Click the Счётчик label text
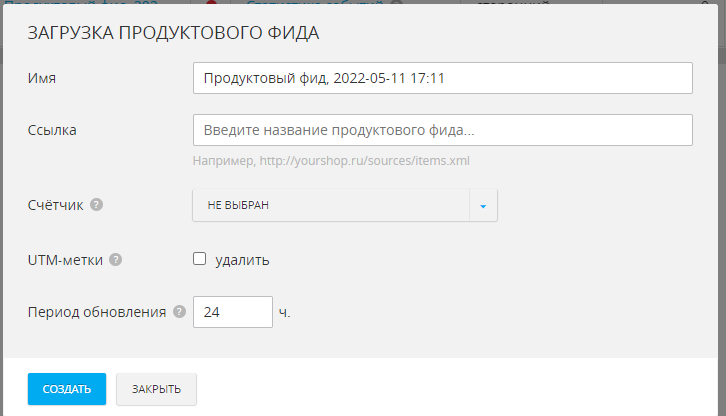This screenshot has height=416, width=726. coord(56,205)
